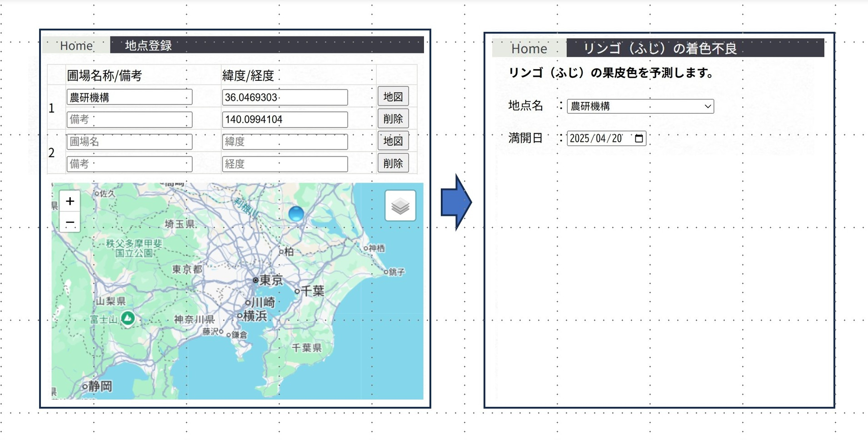Screen dimensions: 868x440
Task: Go to Home in left panel
Action: [x=76, y=45]
